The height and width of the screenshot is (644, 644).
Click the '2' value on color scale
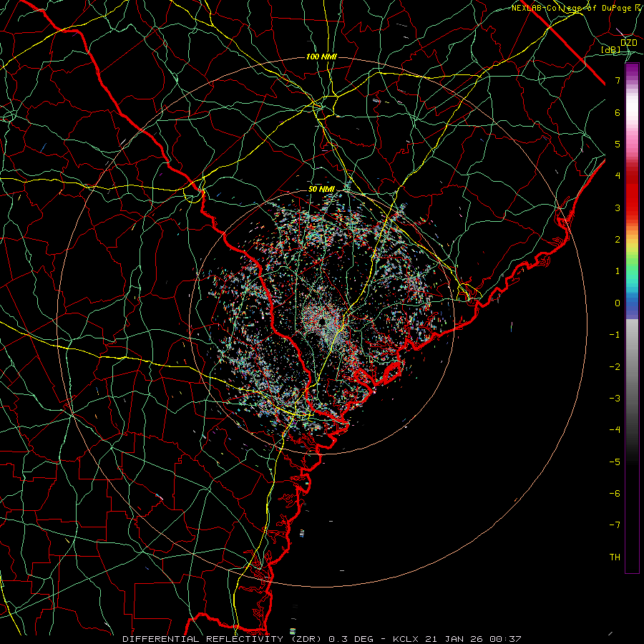click(x=618, y=240)
